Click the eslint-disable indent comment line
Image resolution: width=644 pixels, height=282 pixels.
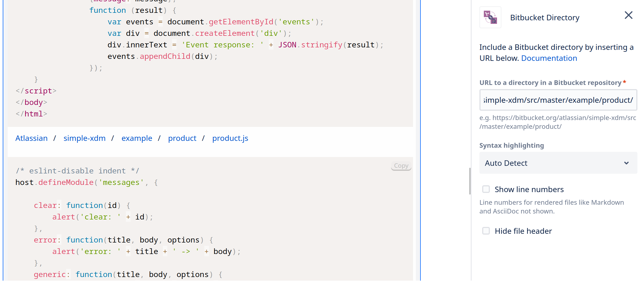pos(77,171)
